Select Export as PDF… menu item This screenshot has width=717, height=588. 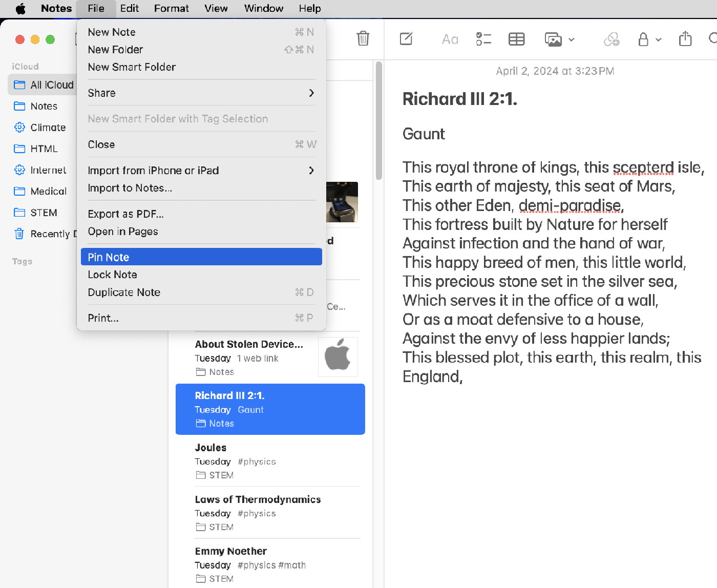pyautogui.click(x=201, y=214)
